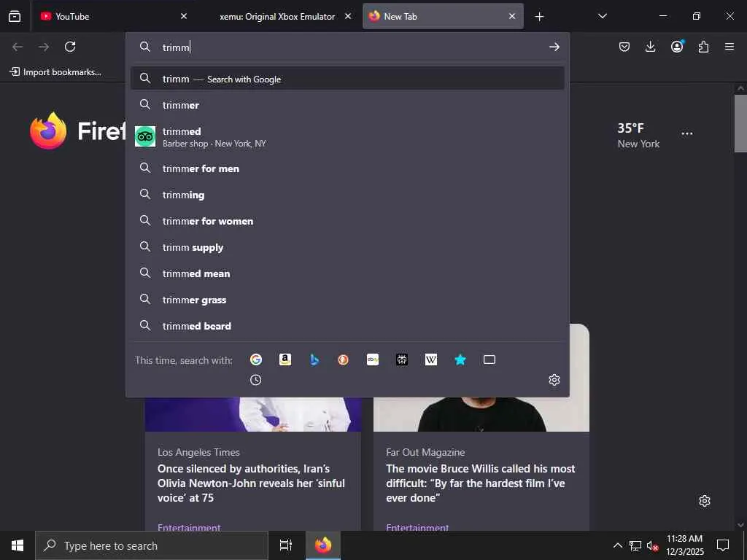This screenshot has width=747, height=560.
Task: Open the Firefox account menu
Action: (x=677, y=47)
